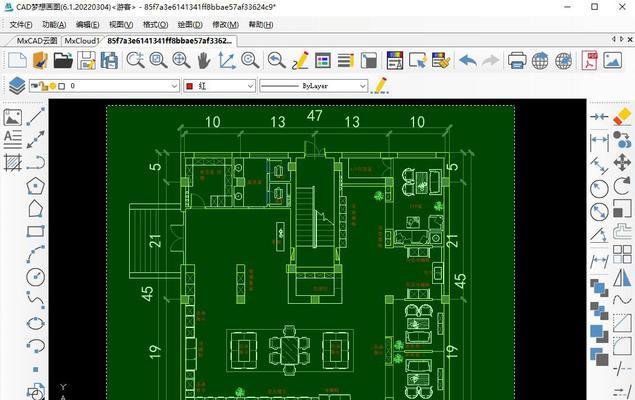Select the Radius dimension tool
635x400 pixels.
pyautogui.click(x=599, y=189)
